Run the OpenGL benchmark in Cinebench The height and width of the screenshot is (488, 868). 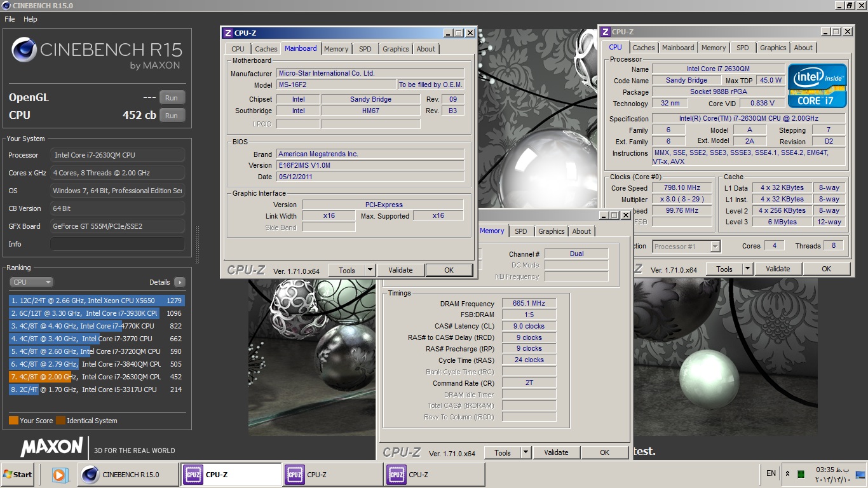click(x=172, y=98)
